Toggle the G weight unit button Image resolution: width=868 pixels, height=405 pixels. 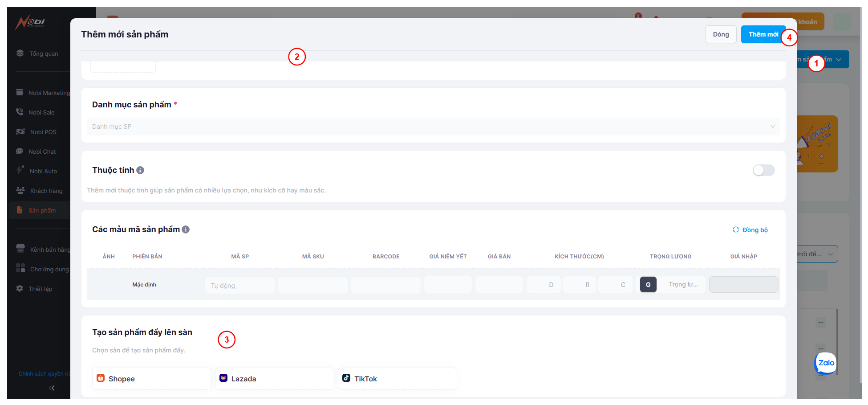point(648,285)
